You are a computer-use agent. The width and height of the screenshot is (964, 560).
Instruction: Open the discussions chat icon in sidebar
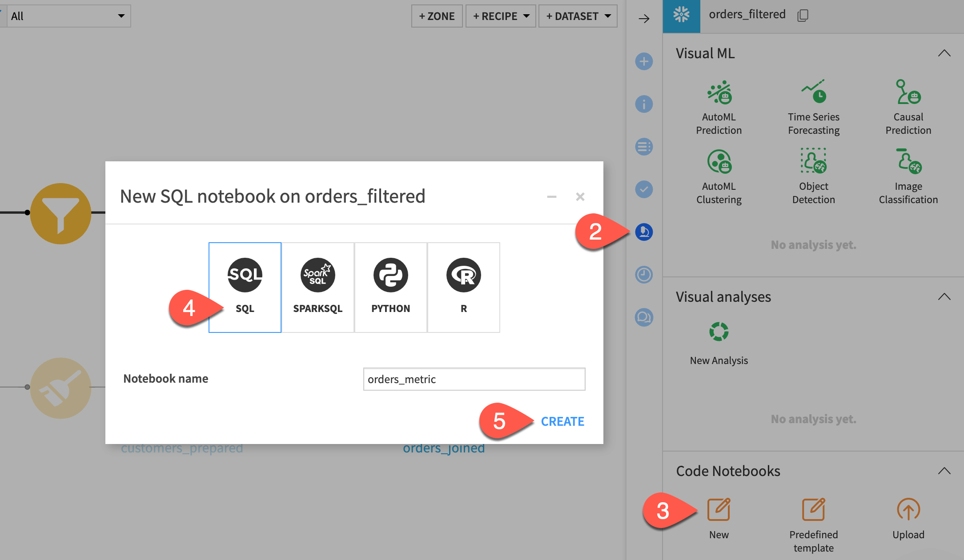tap(643, 317)
